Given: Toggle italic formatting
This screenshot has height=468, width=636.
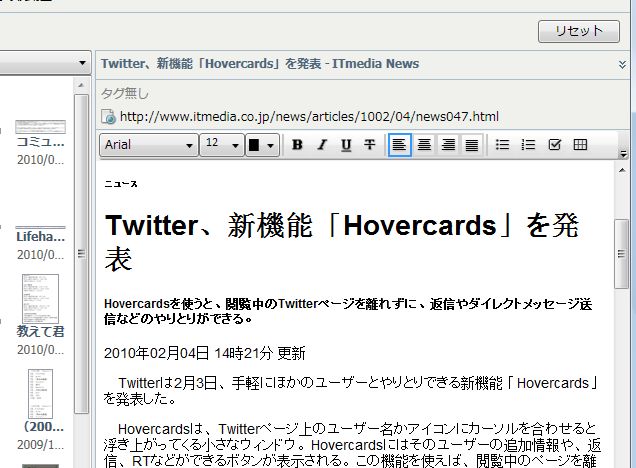Looking at the screenshot, I should point(322,145).
